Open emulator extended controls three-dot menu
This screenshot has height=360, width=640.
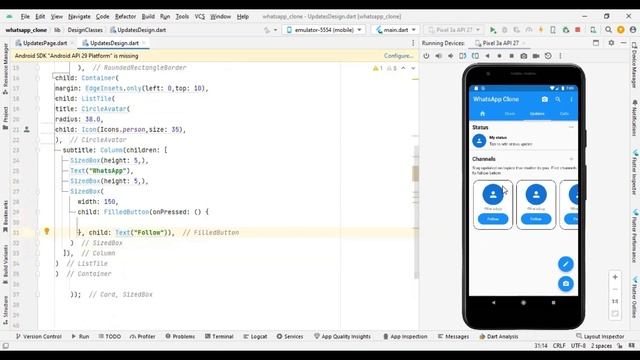(x=560, y=56)
